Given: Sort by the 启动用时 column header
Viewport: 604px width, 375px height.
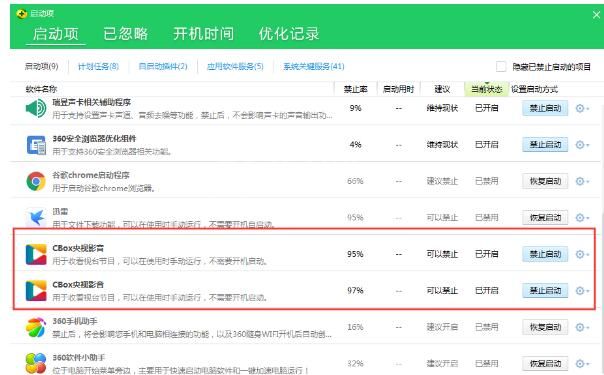Looking at the screenshot, I should pos(398,89).
